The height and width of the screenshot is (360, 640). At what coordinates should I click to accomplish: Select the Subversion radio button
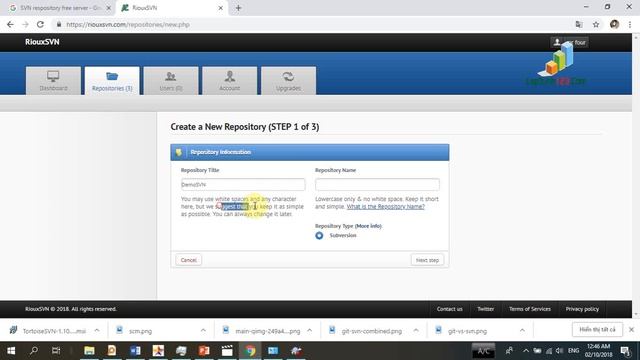click(319, 236)
